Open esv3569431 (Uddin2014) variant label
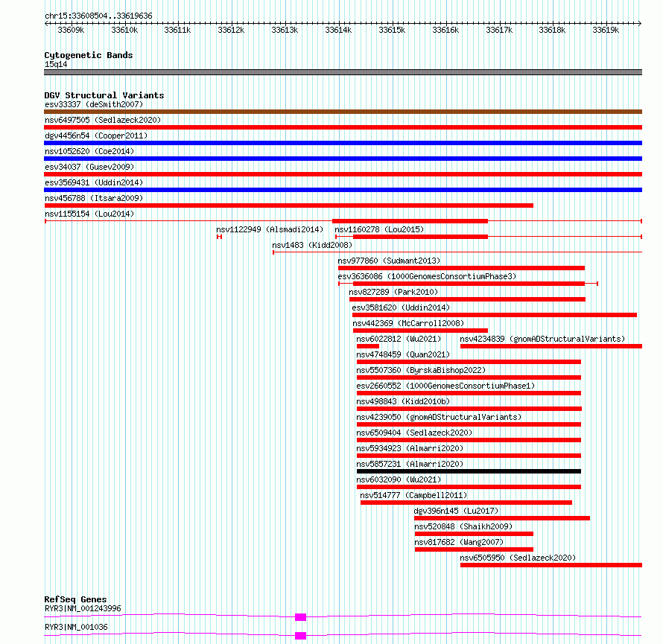This screenshot has width=663, height=644. 94,182
